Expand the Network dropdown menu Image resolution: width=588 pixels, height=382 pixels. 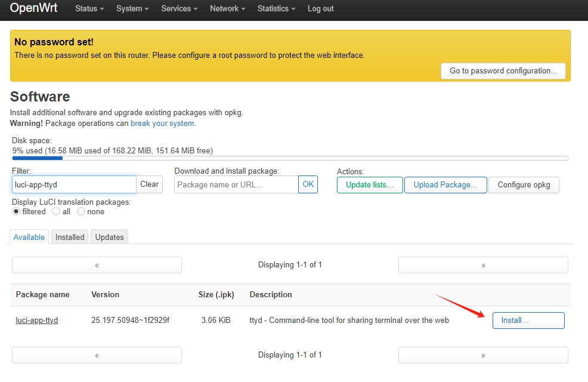227,8
